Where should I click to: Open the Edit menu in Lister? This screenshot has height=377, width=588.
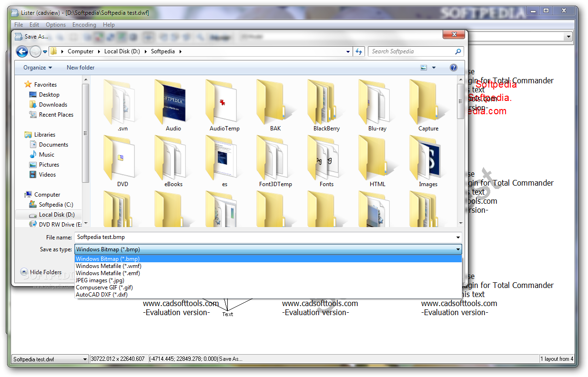click(x=34, y=25)
